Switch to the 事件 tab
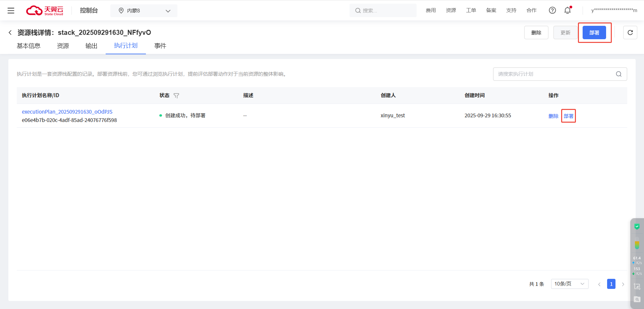This screenshot has height=309, width=644. pyautogui.click(x=160, y=46)
